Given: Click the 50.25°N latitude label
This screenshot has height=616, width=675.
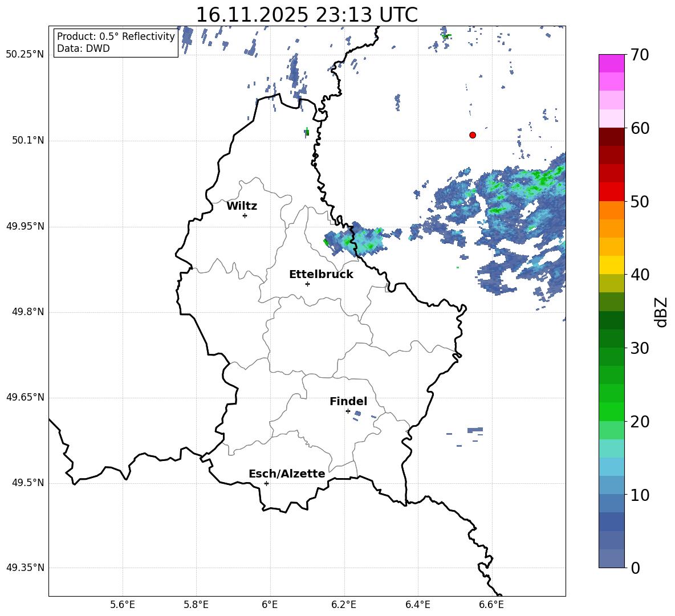Looking at the screenshot, I should (x=25, y=55).
